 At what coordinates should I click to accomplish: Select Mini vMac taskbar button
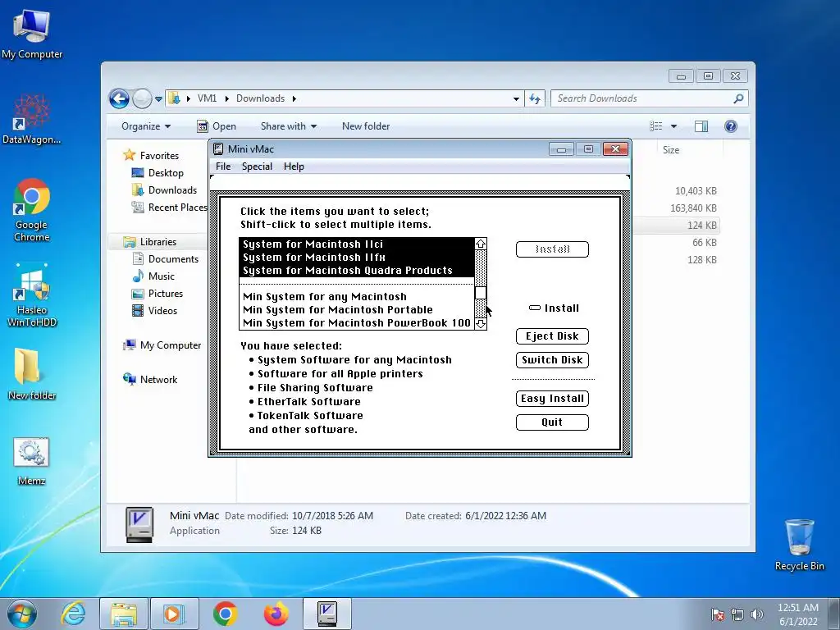pos(326,614)
